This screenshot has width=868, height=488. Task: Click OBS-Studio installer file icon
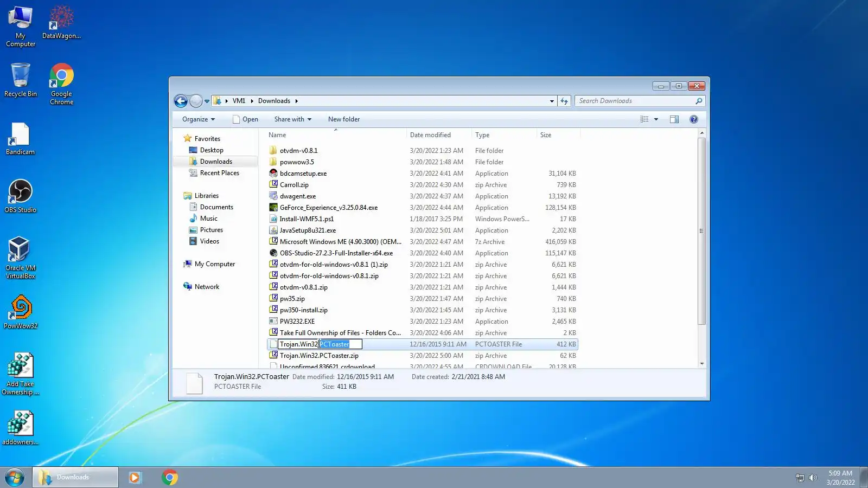273,253
